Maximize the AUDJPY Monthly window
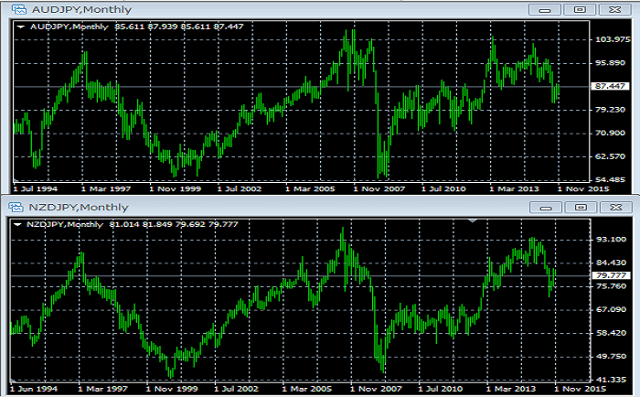The width and height of the screenshot is (640, 397). [580, 10]
